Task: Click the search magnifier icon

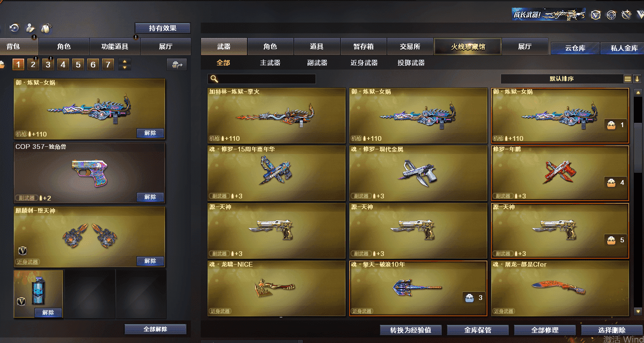Action: point(214,79)
